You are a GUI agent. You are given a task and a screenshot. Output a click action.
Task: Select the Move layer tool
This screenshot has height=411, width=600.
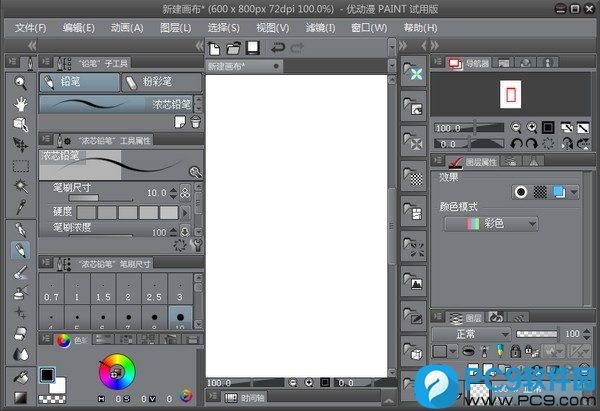(x=20, y=145)
